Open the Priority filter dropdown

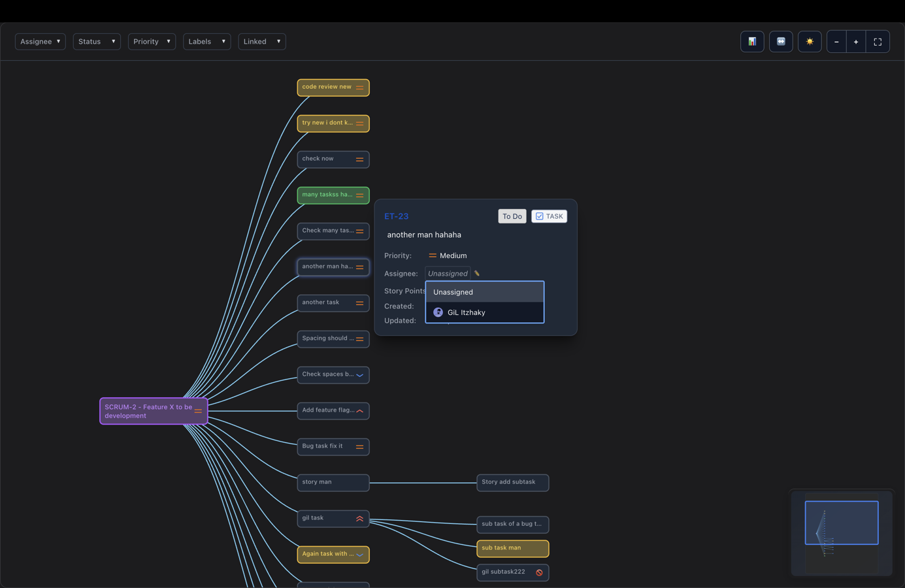pos(152,41)
